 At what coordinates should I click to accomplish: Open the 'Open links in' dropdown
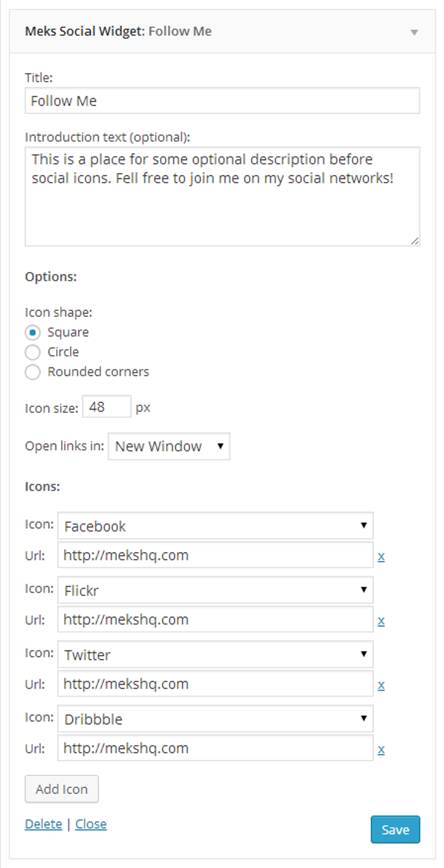point(169,446)
